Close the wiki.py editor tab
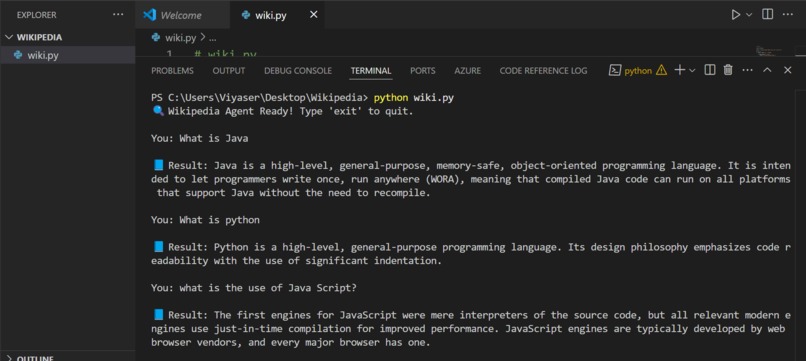The image size is (806, 361). 314,15
